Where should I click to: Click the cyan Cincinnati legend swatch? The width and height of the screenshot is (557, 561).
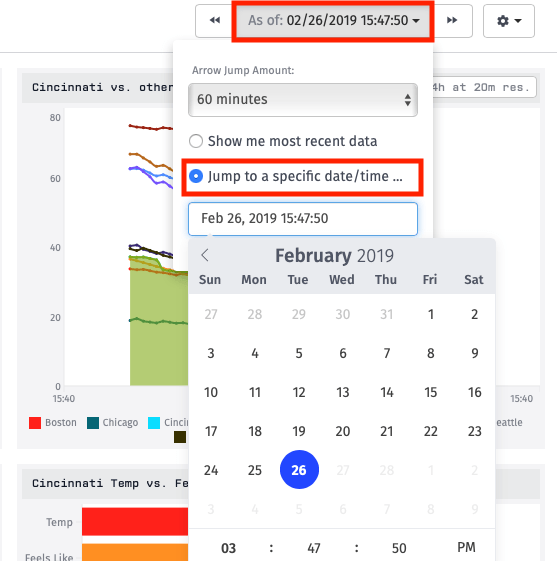pyautogui.click(x=154, y=423)
